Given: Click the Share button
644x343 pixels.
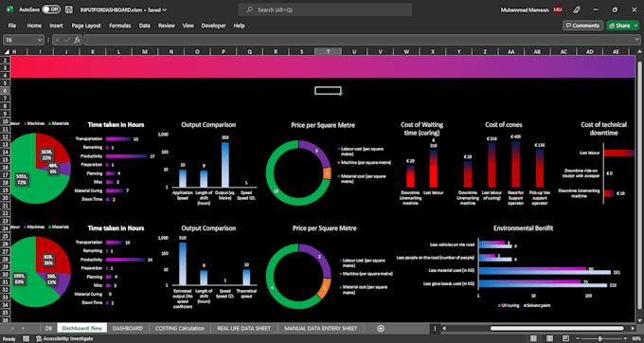Looking at the screenshot, I should tap(619, 26).
